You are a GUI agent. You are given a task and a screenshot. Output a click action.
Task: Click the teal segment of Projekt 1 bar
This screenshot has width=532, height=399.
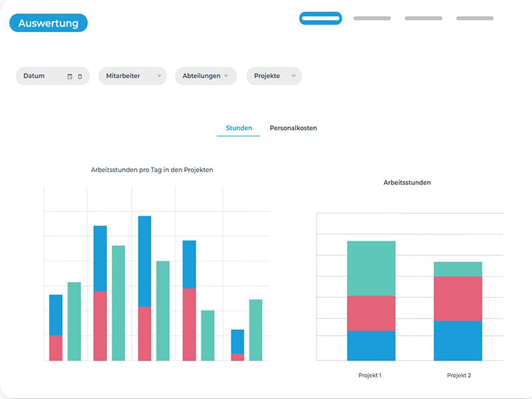pyautogui.click(x=371, y=269)
